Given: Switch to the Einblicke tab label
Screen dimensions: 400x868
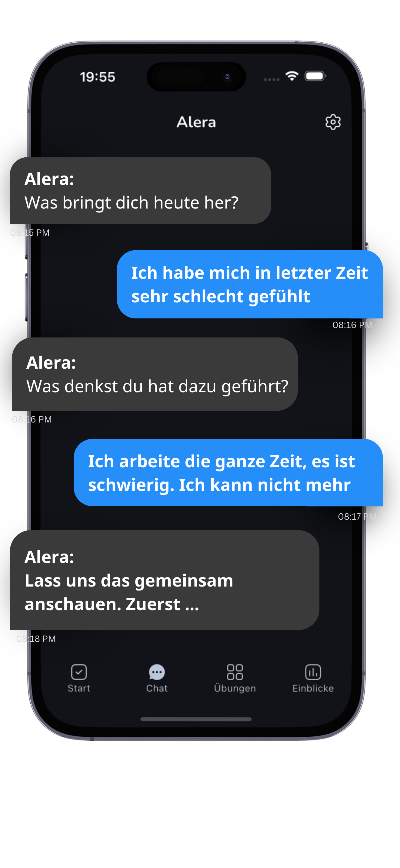Looking at the screenshot, I should click(x=313, y=688).
